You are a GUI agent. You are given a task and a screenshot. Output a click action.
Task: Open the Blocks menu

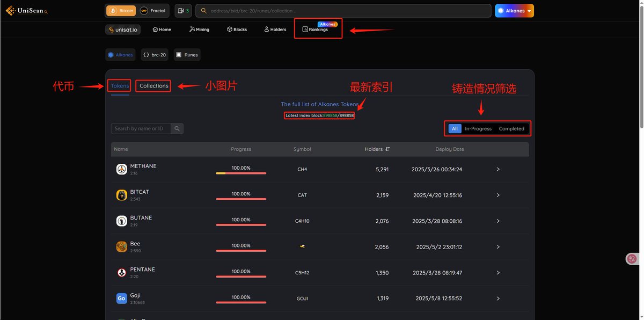coord(237,30)
